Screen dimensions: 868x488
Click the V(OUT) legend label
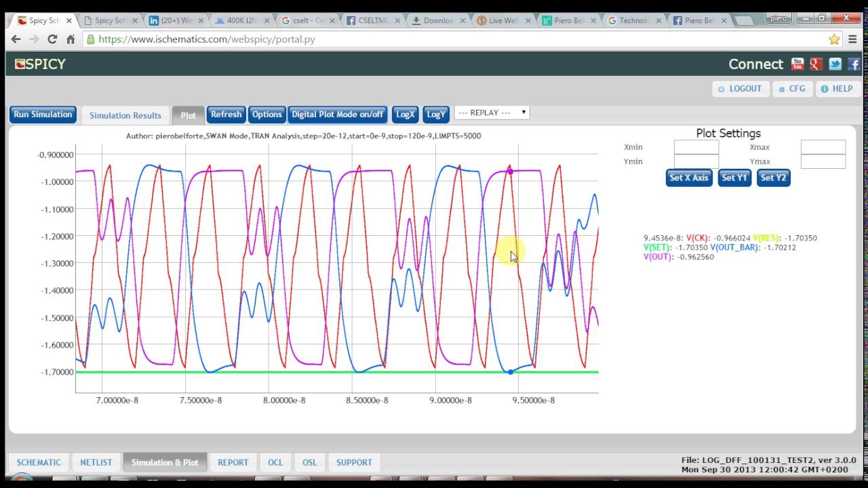tap(658, 258)
